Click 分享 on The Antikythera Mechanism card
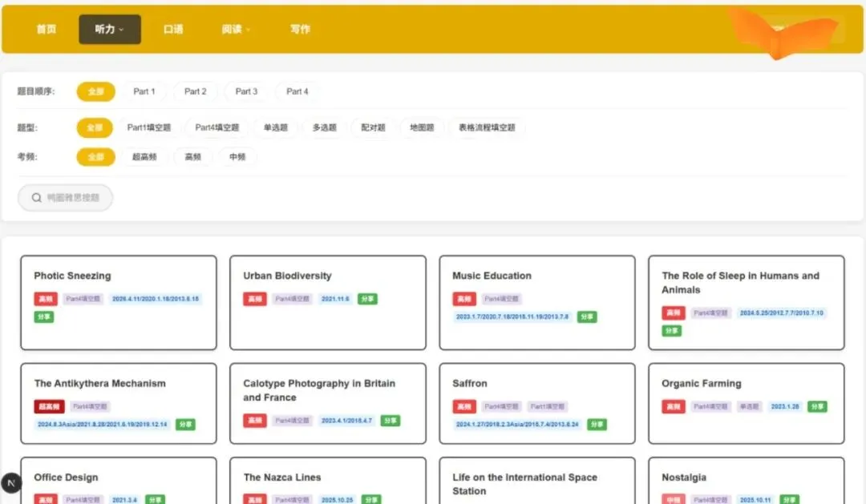Screen dimensions: 866x504 (x=185, y=425)
